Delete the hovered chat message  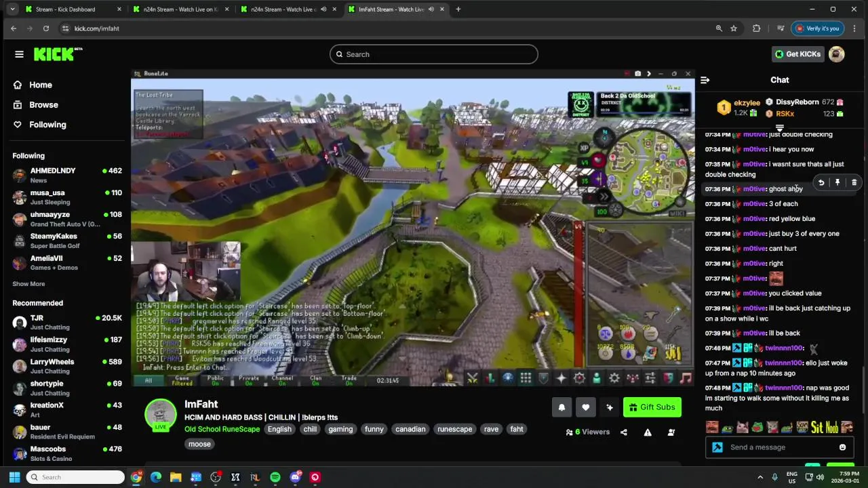pyautogui.click(x=854, y=182)
